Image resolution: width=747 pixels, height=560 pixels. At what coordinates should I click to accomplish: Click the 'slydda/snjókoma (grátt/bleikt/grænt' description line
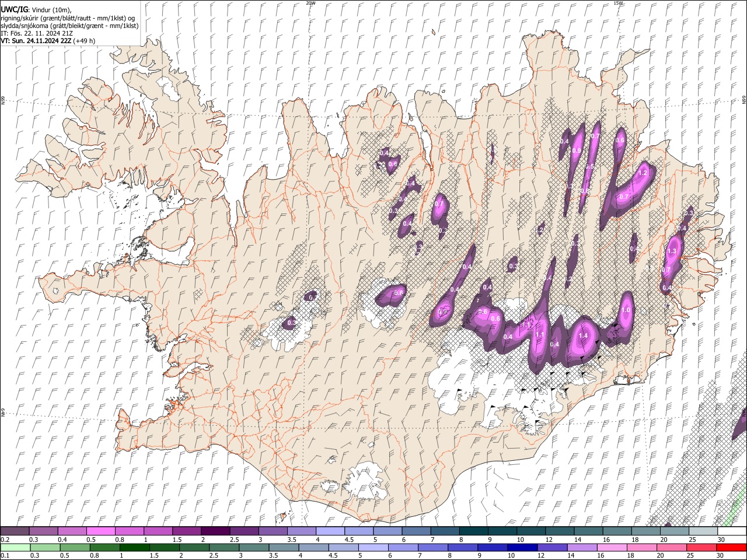(69, 26)
